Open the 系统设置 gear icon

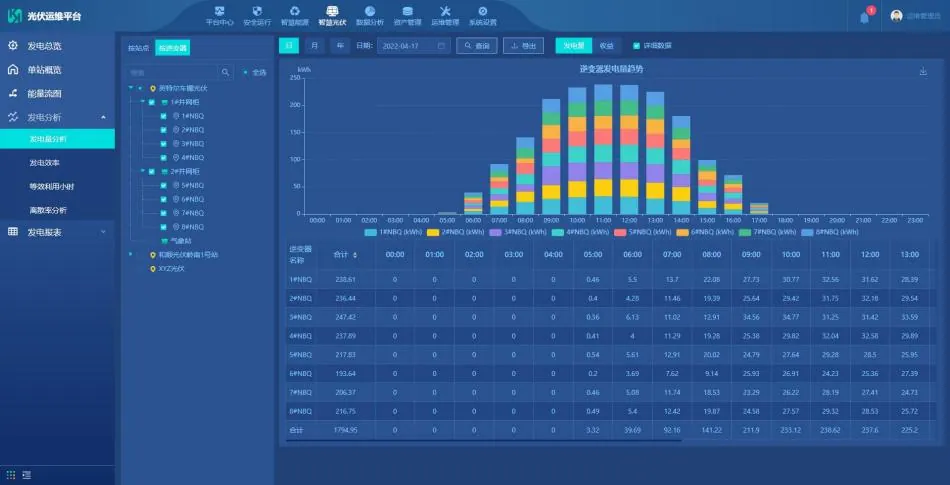coord(482,11)
